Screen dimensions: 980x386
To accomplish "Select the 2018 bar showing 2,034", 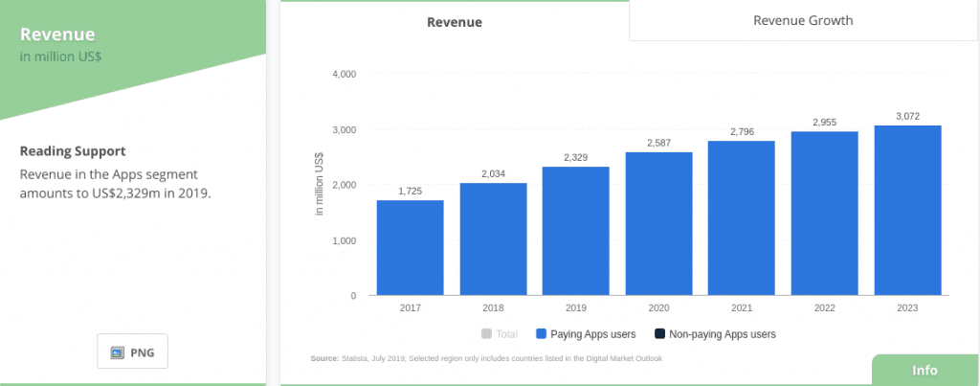I will [493, 238].
